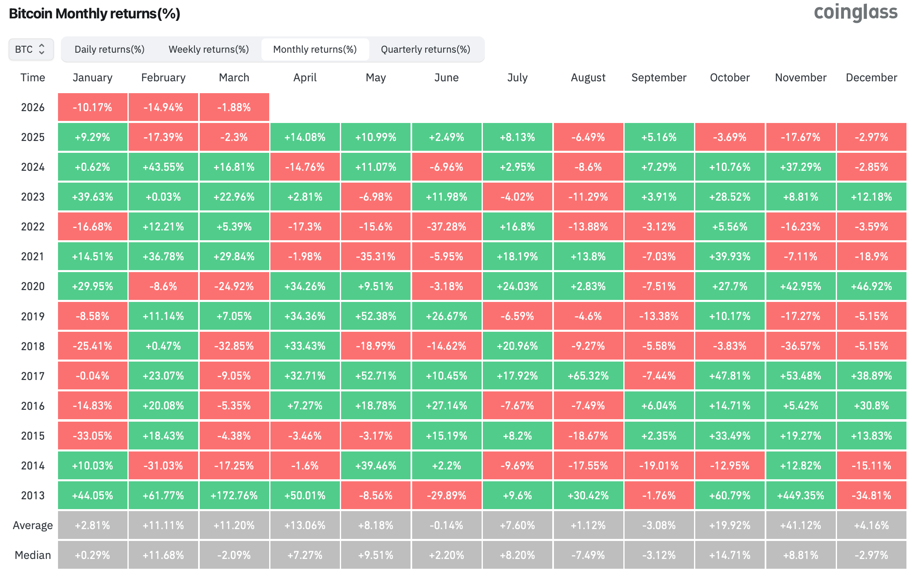Screen dimensions: 924x581
Task: Click the coinglass logo
Action: coord(855,12)
